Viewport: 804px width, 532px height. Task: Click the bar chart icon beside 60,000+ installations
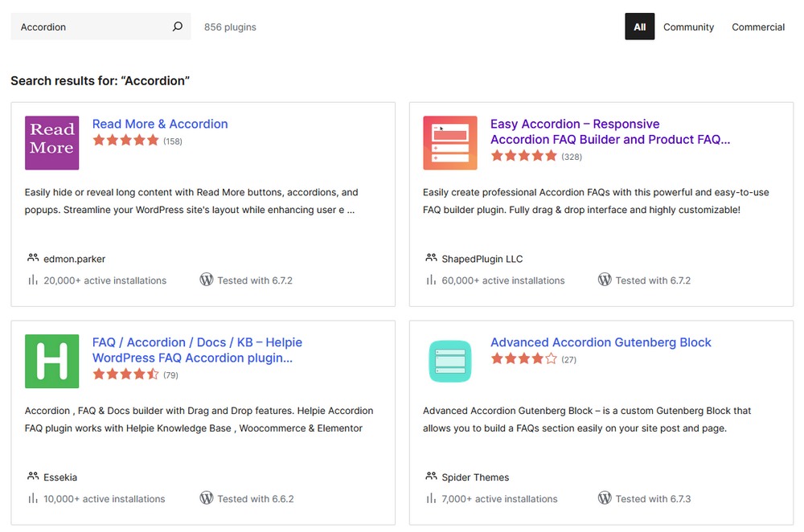point(431,280)
